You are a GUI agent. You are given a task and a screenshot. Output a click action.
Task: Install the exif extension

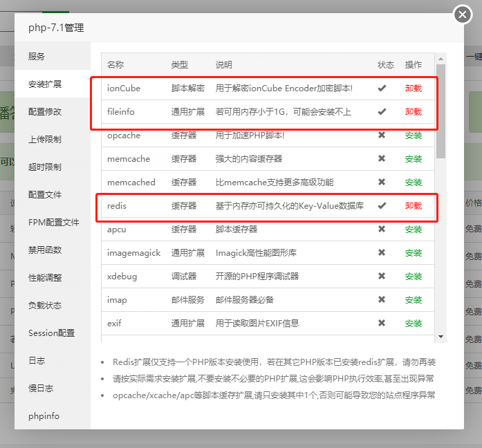tap(413, 324)
